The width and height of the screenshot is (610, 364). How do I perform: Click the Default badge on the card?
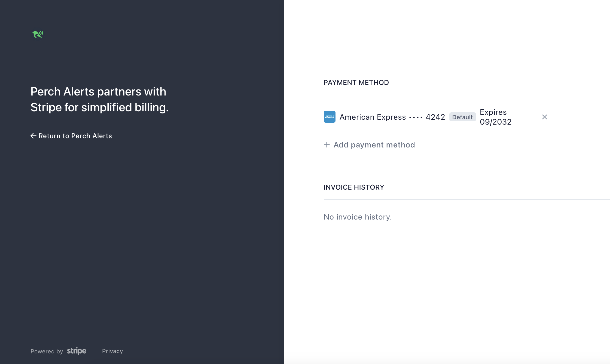462,117
